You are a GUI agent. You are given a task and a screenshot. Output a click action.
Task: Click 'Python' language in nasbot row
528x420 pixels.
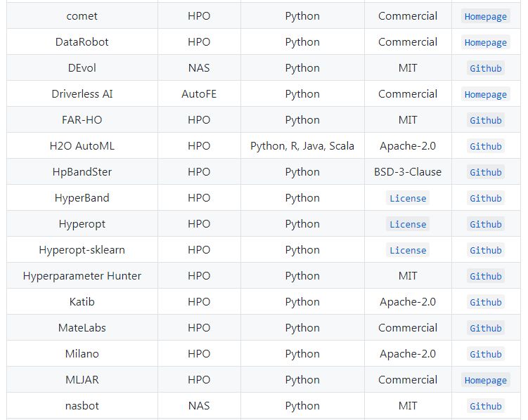point(302,405)
